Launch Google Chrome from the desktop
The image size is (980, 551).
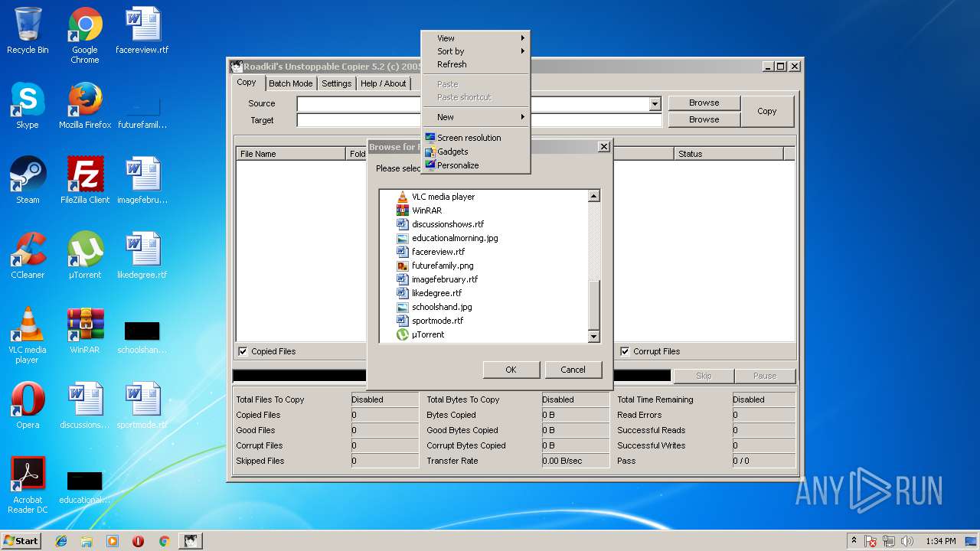[x=85, y=35]
